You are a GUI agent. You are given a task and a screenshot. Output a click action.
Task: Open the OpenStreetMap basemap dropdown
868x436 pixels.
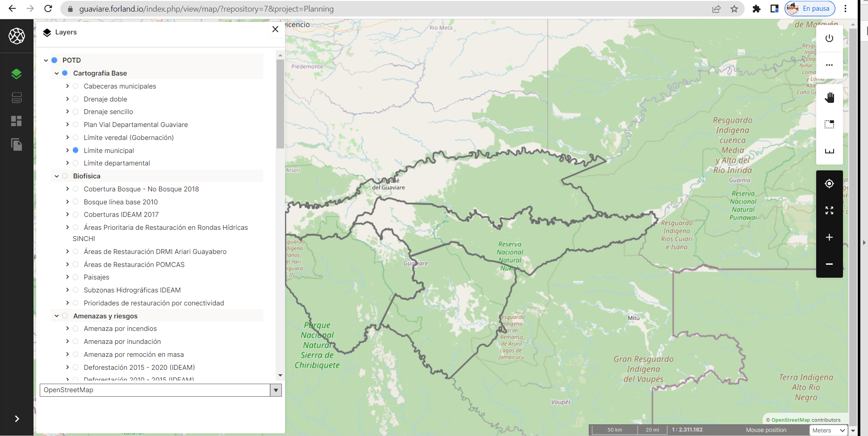[x=161, y=390]
